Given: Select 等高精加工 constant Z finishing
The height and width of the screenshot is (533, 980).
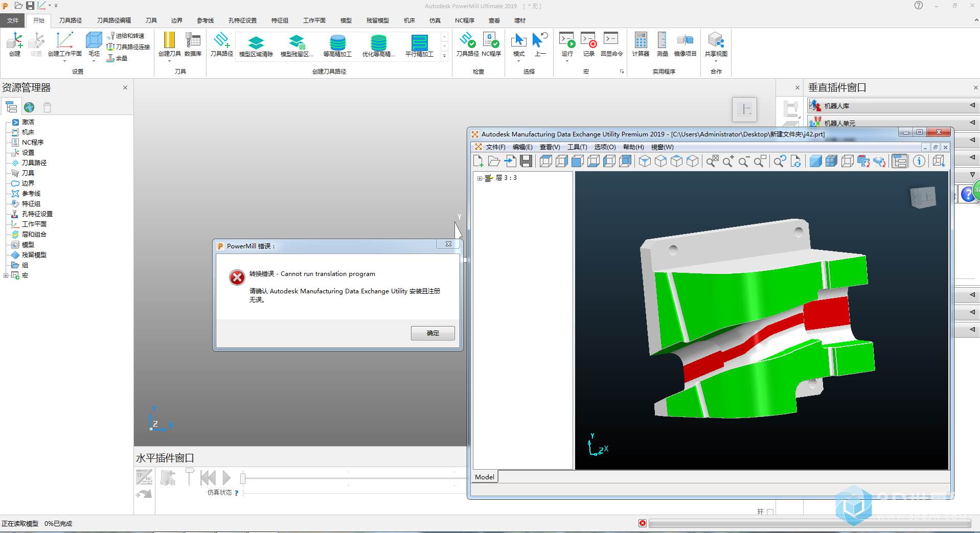Looking at the screenshot, I should pyautogui.click(x=337, y=46).
